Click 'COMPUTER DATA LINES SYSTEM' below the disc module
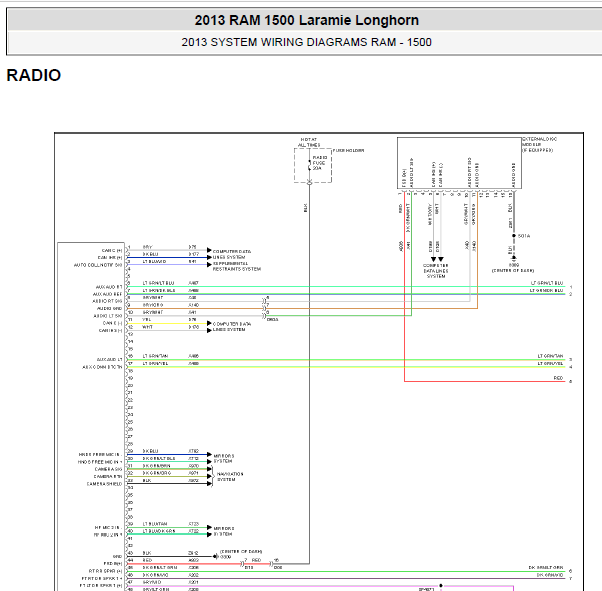The image size is (602, 591). coord(436,271)
